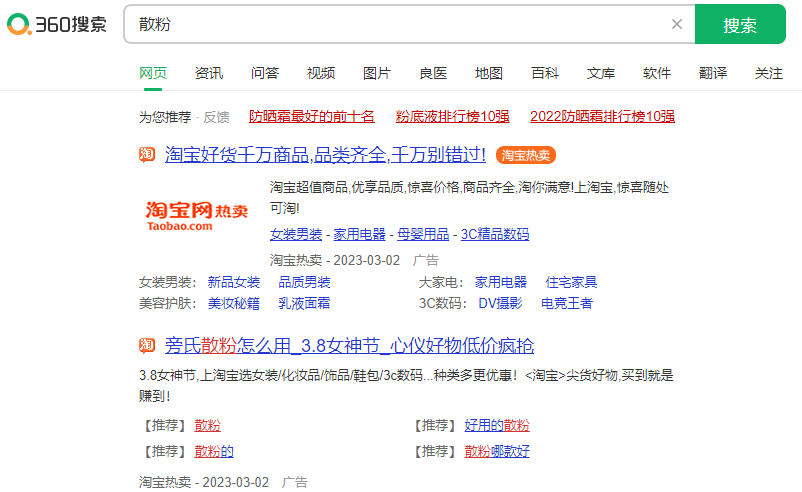Screen dimensions: 802x492
Task: Click the 反馈 feedback link
Action: [x=216, y=117]
